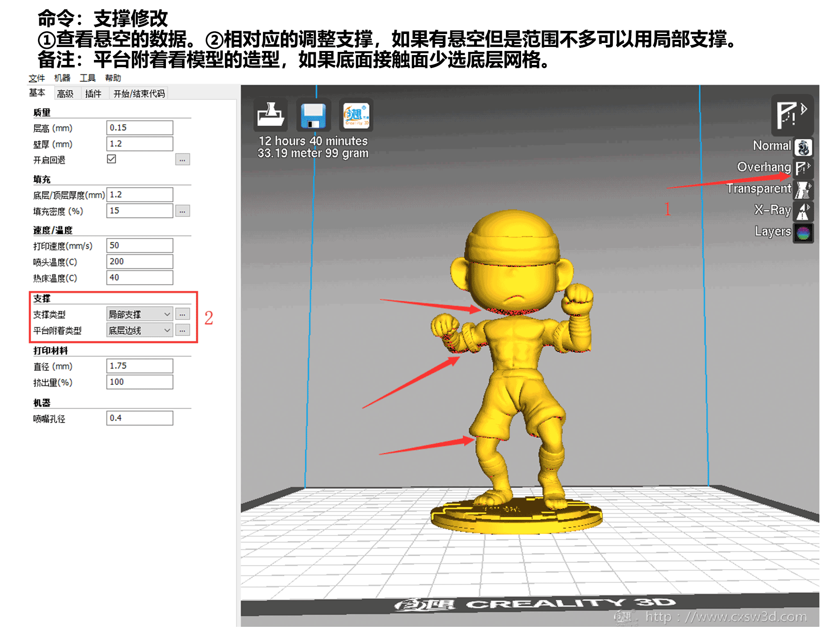Viewport: 840px width, 634px height.
Task: Click the 层高 (mm) input field
Action: 140,128
